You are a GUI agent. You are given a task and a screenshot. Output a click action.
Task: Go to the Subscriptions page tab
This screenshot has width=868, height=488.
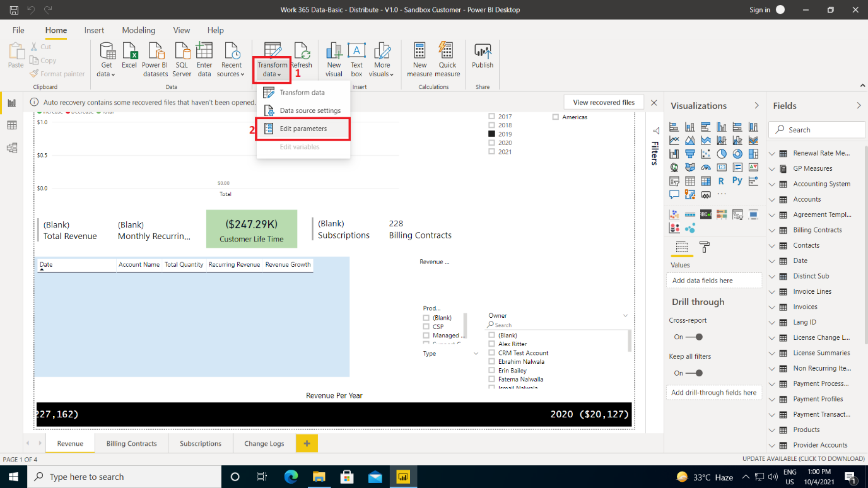(201, 443)
